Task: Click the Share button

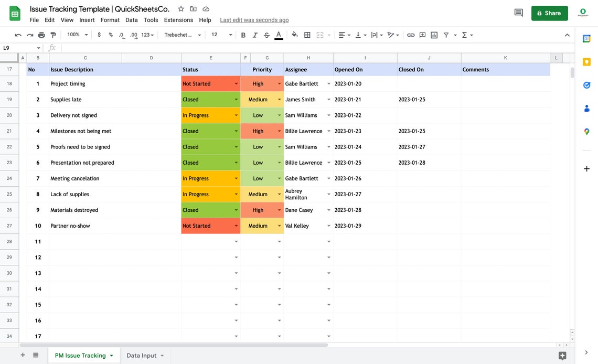Action: point(549,13)
